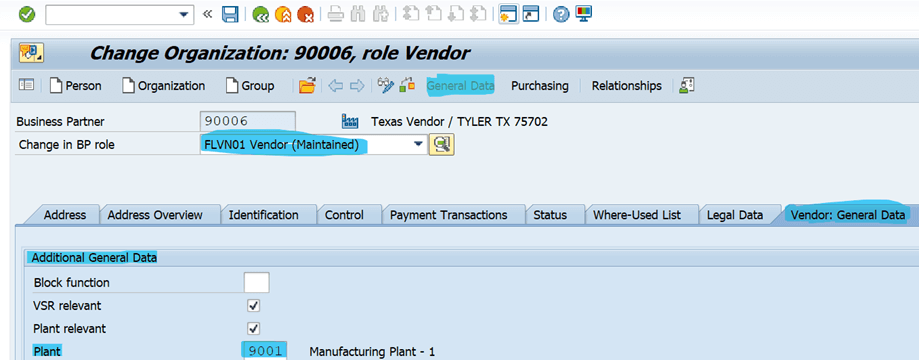The height and width of the screenshot is (360, 919).
Task: Click the Print icon in toolbar
Action: point(335,14)
